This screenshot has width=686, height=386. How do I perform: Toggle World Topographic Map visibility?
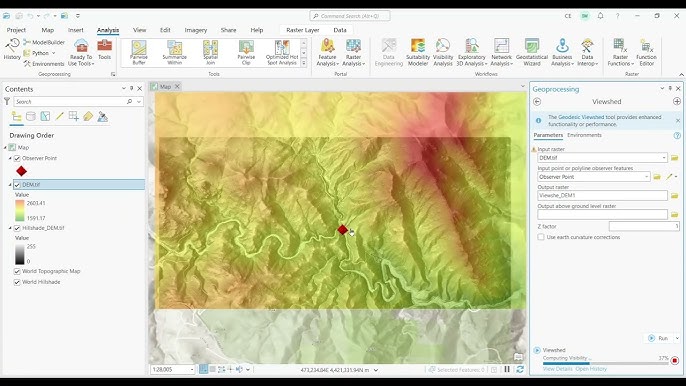(17, 271)
